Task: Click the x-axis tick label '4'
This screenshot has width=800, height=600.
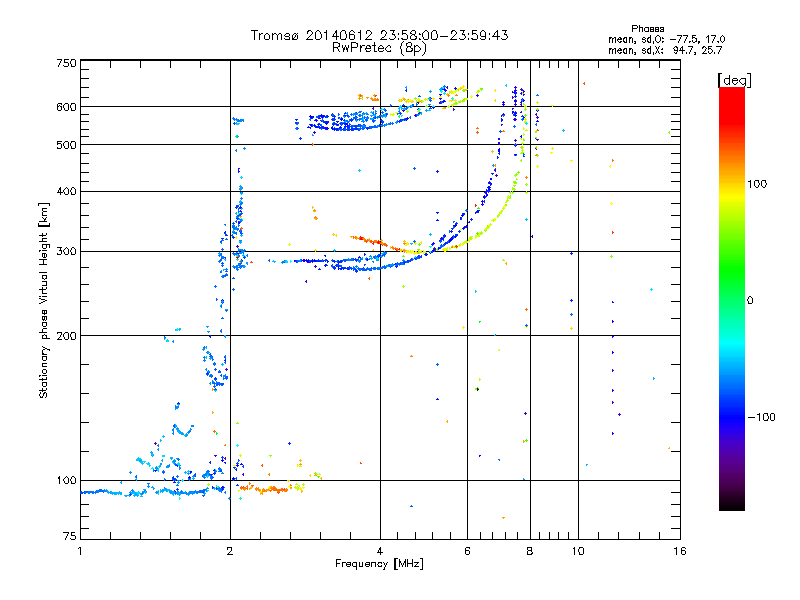Action: coord(380,551)
